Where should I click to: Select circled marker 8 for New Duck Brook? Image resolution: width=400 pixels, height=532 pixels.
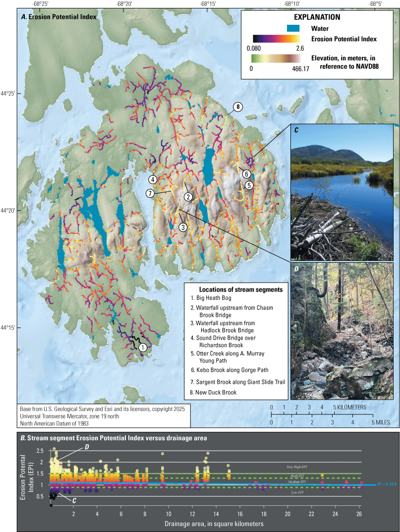(238, 107)
